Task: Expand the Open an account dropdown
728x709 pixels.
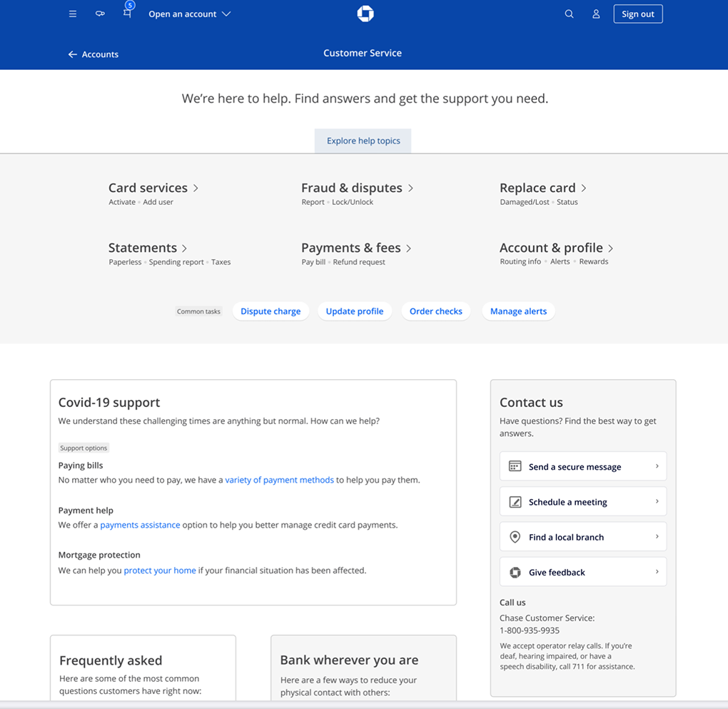Action: [189, 14]
